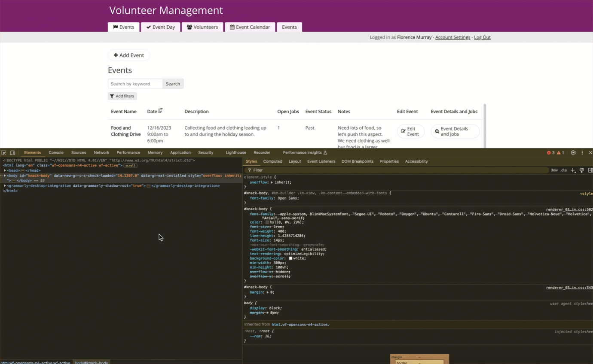
Task: Focus the Search by keyword field
Action: point(135,84)
